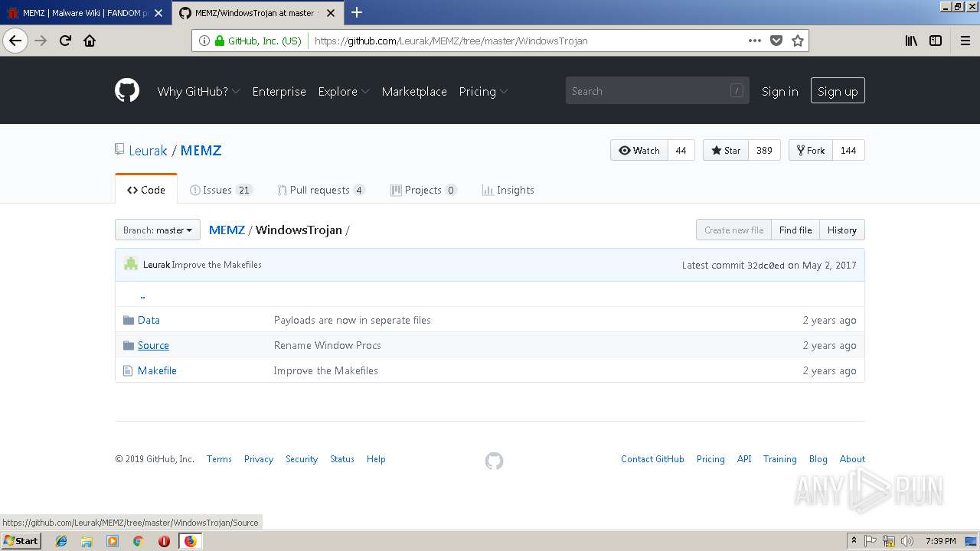
Task: Click the Star button
Action: pos(726,150)
